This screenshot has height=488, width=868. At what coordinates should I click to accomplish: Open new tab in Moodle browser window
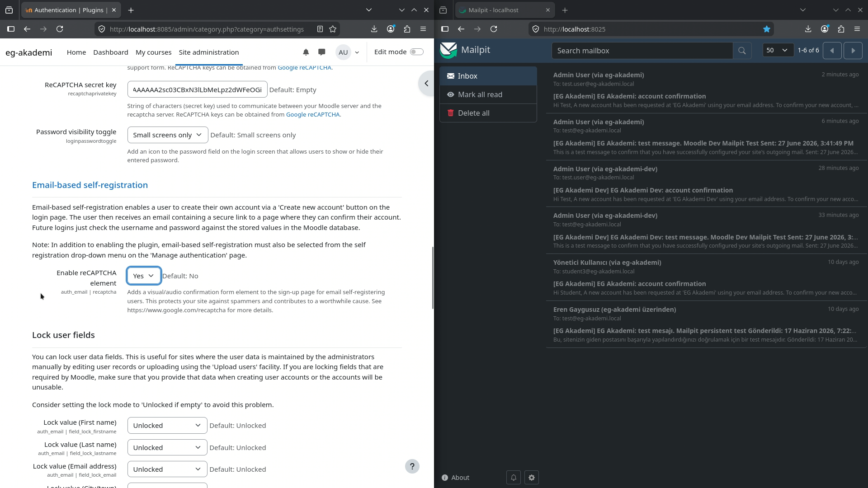131,10
